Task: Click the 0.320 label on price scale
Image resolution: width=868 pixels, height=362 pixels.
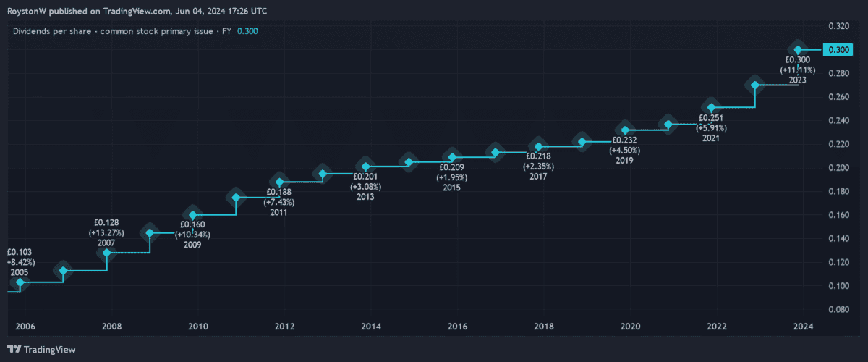Action: point(838,26)
